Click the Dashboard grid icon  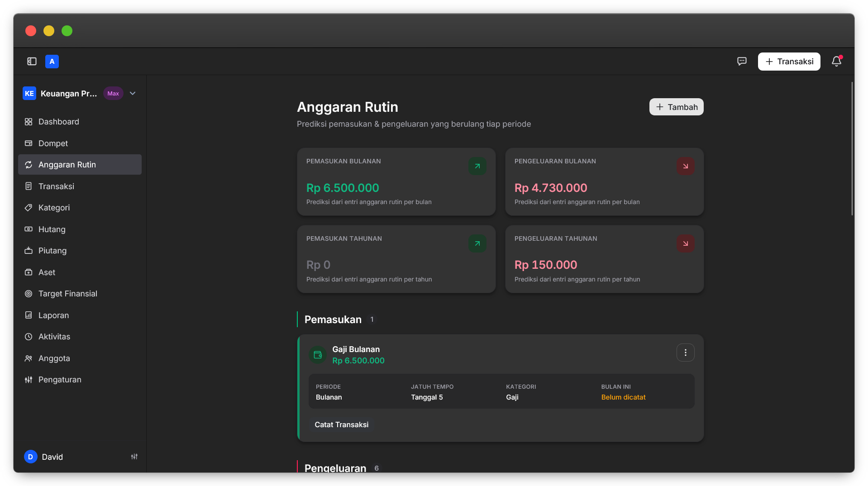pos(29,122)
